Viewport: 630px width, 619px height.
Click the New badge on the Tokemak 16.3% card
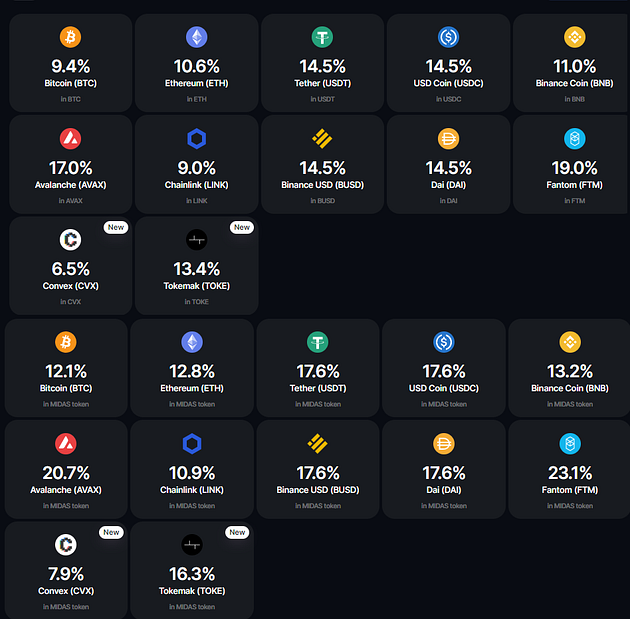coord(237,532)
